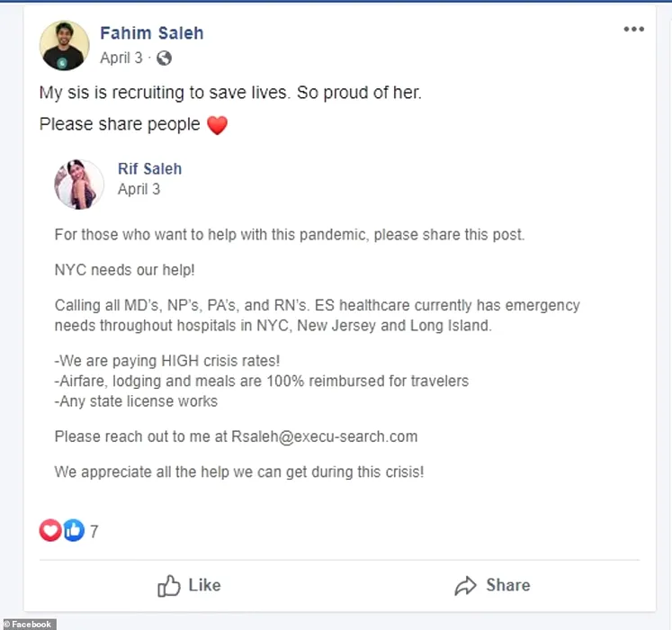Click the red heart emoji in post text
Image resolution: width=672 pixels, height=630 pixels.
217,125
